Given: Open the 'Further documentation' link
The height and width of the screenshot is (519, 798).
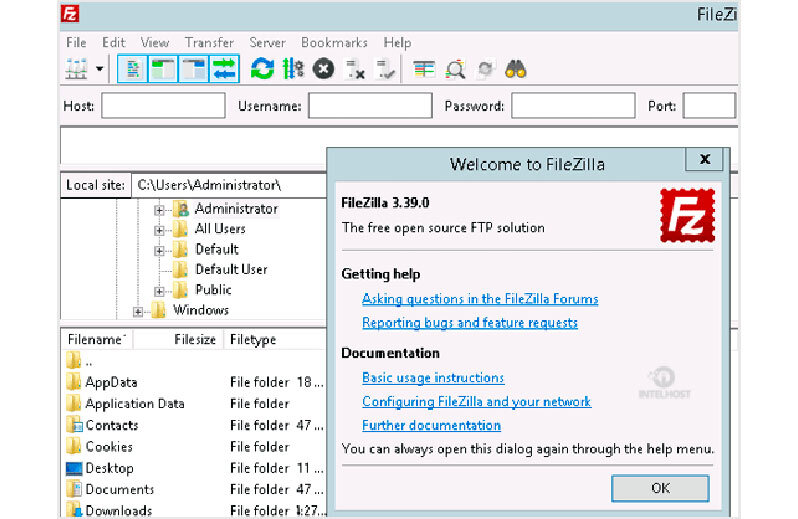Looking at the screenshot, I should coord(432,425).
